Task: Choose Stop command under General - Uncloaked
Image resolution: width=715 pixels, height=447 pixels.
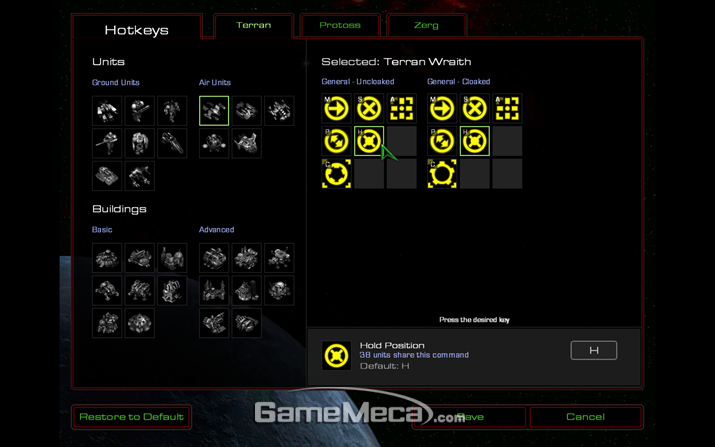Action: click(x=369, y=109)
